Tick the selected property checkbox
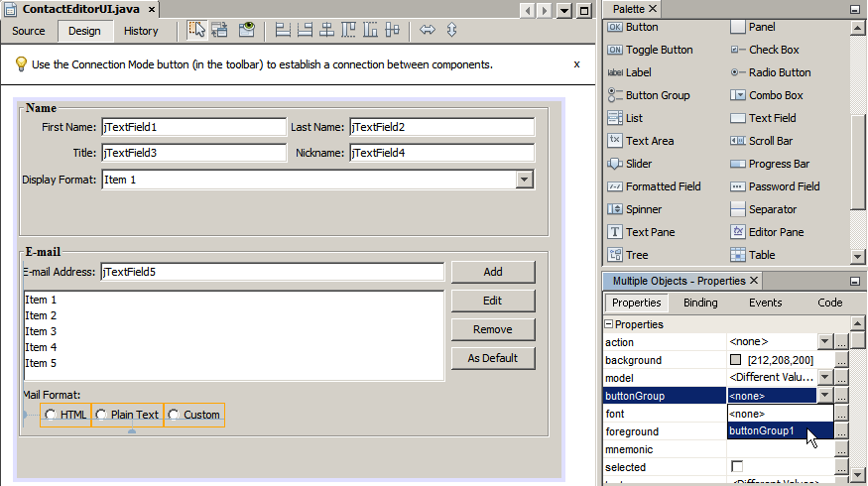Screen dimensions: 868x486 click(x=737, y=467)
